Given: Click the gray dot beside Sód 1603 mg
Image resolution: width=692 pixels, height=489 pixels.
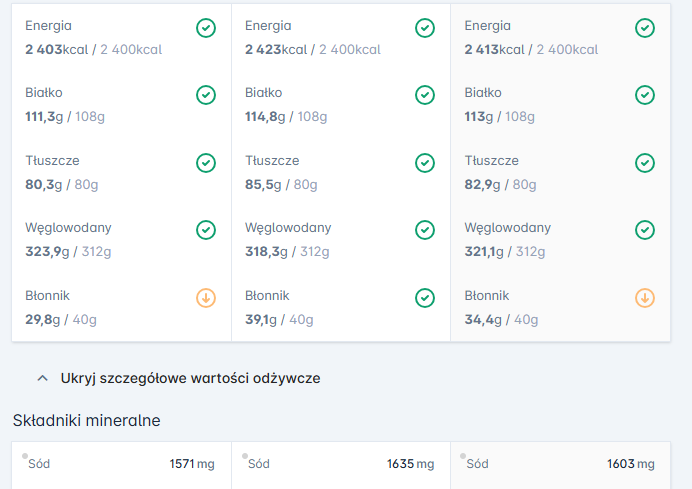Looking at the screenshot, I should pyautogui.click(x=463, y=456).
